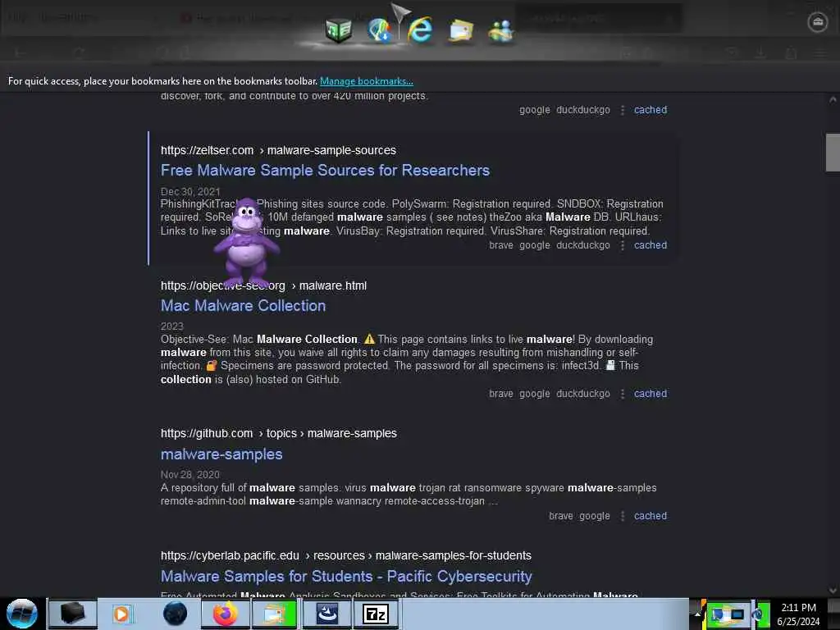Click google source on malware-samples GitHub result
This screenshot has height=630, width=840.
[595, 516]
